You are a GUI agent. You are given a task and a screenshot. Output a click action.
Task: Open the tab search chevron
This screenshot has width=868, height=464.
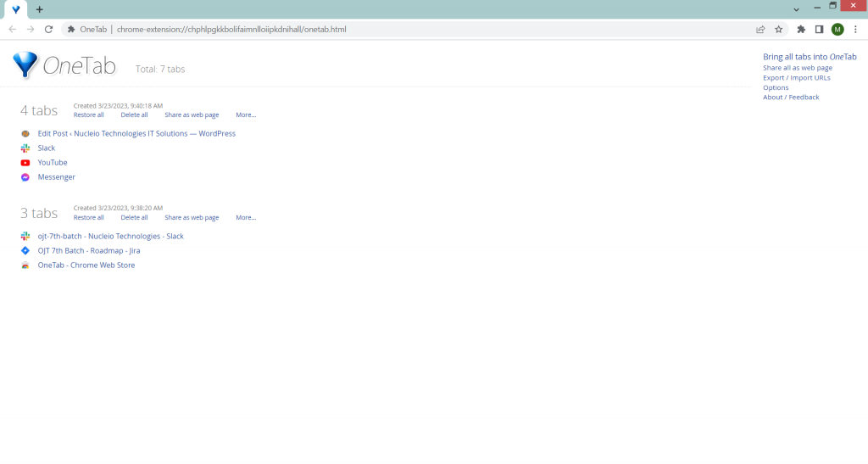point(796,9)
